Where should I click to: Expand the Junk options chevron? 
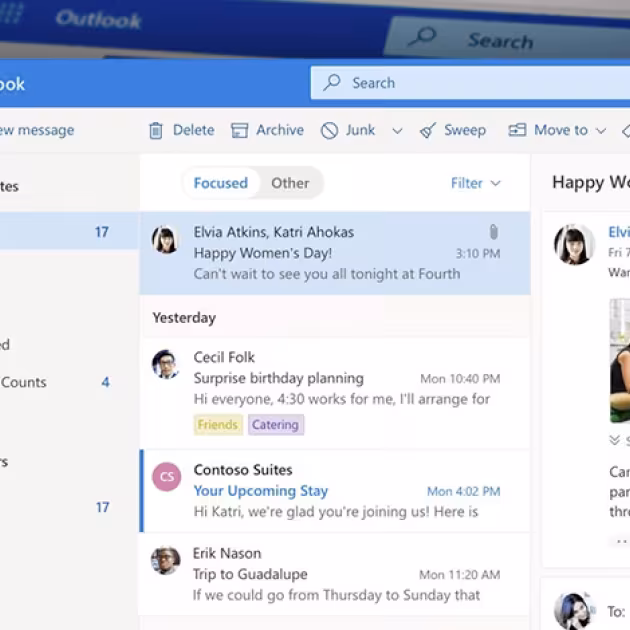[x=397, y=131]
